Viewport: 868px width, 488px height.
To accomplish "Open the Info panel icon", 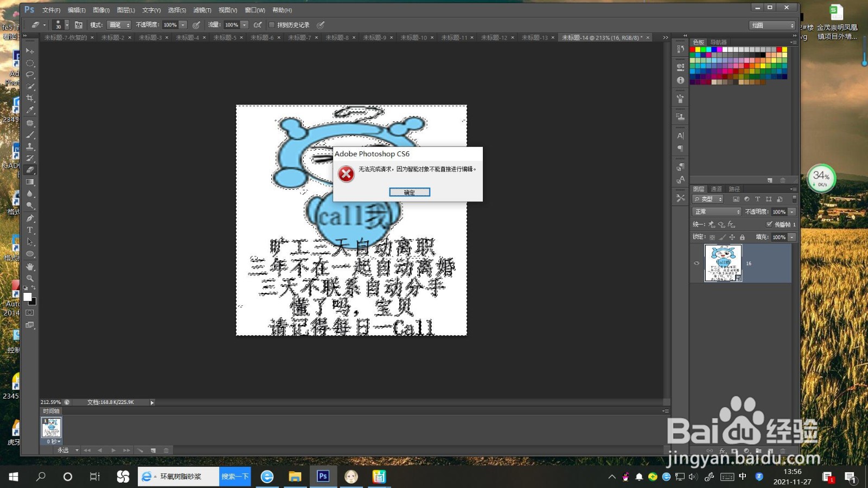I will pyautogui.click(x=680, y=80).
